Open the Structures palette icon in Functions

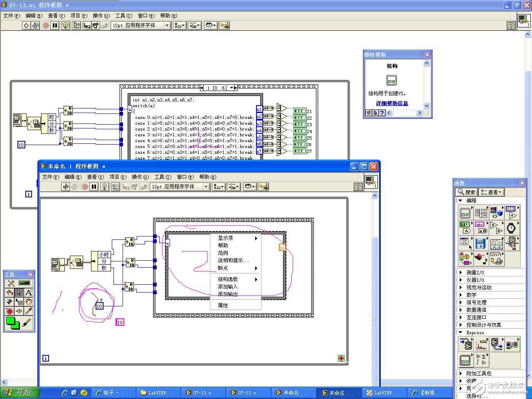[x=465, y=213]
